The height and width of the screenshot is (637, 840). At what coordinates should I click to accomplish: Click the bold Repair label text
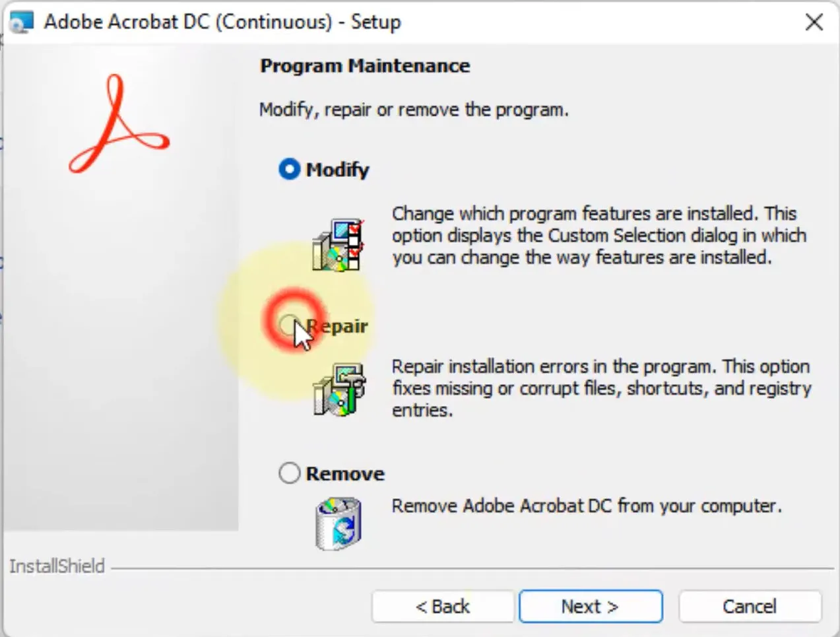338,326
